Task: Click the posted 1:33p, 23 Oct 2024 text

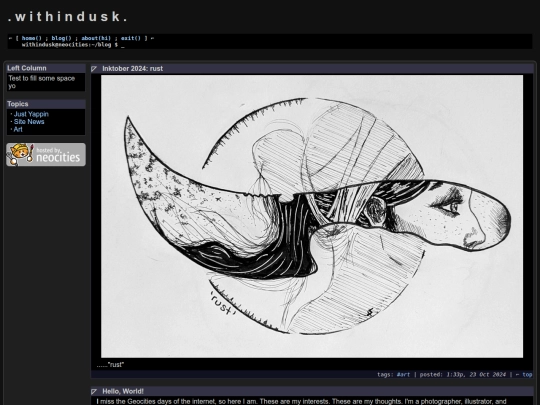Action: click(463, 374)
